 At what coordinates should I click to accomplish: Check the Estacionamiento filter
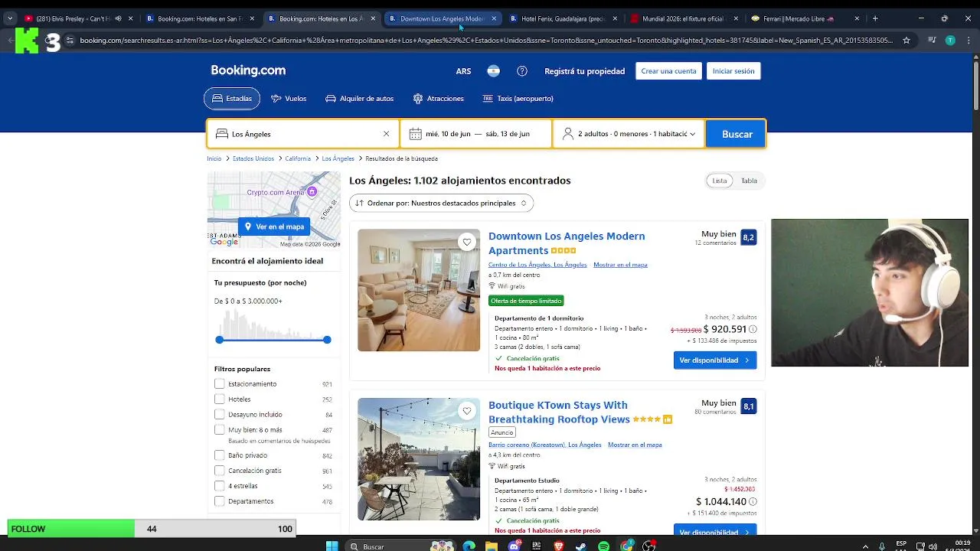[x=220, y=383]
